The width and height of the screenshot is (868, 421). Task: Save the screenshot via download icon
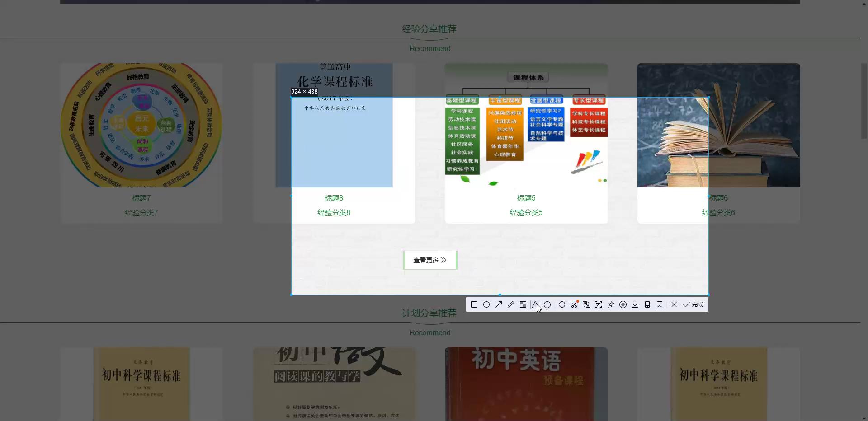tap(635, 304)
